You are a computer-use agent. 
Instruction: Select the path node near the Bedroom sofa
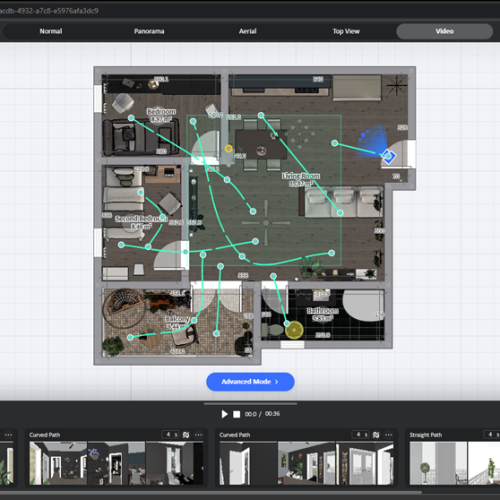tap(131, 118)
